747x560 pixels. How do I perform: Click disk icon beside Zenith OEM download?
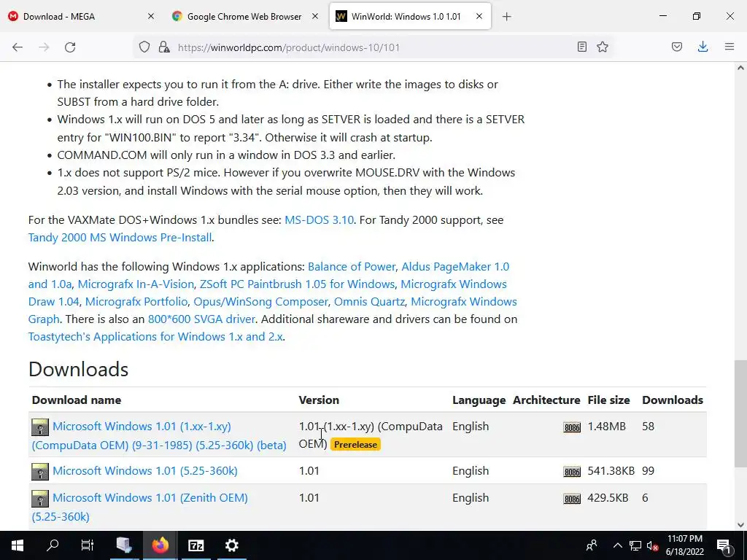(x=40, y=499)
